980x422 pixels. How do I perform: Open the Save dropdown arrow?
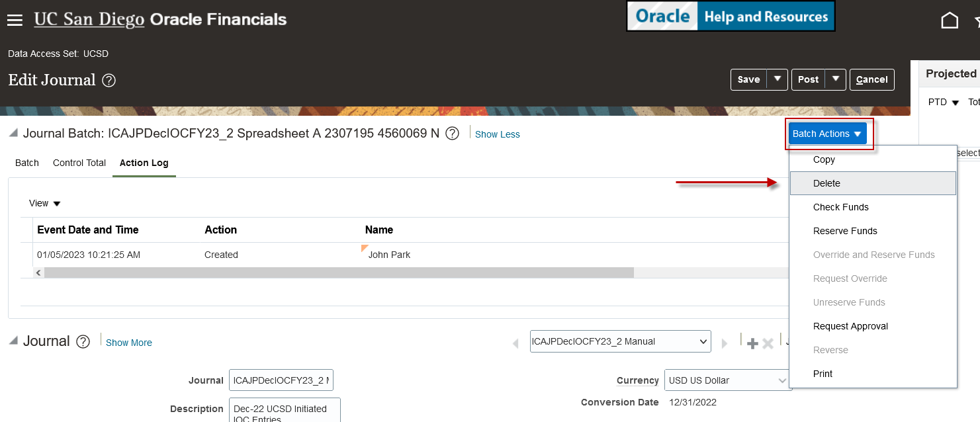(x=778, y=79)
